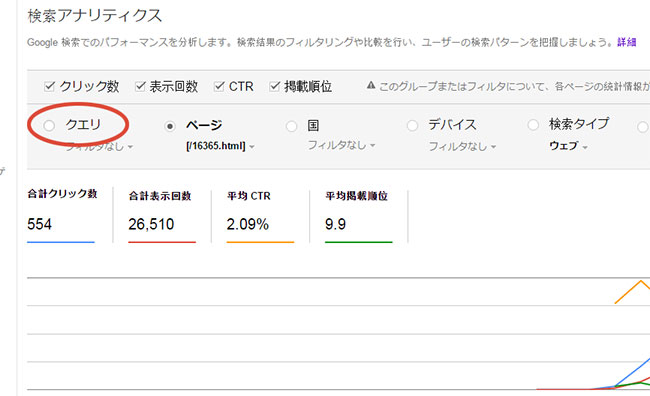Click the 合計クリック数 554 metric
Viewport: 650px width, 396px height.
tap(62, 215)
